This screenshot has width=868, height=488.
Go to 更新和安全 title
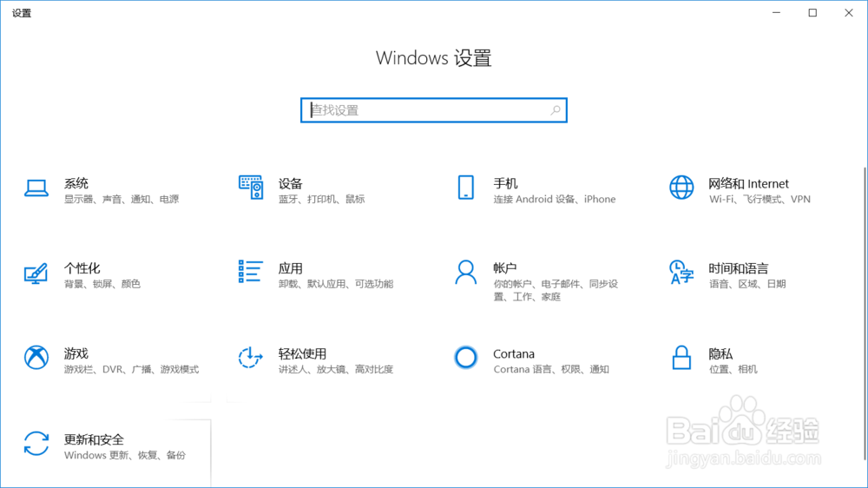94,440
